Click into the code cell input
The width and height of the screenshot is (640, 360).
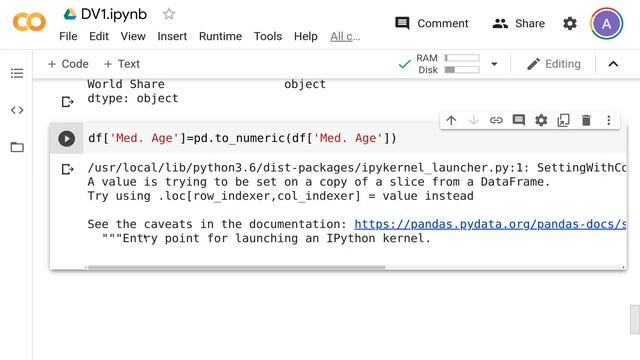pyautogui.click(x=354, y=138)
